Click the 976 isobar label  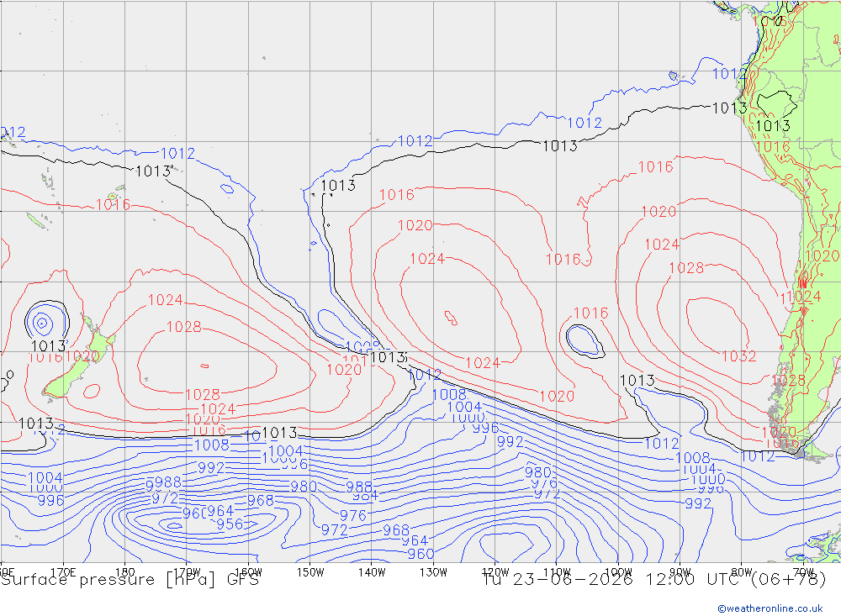353,516
